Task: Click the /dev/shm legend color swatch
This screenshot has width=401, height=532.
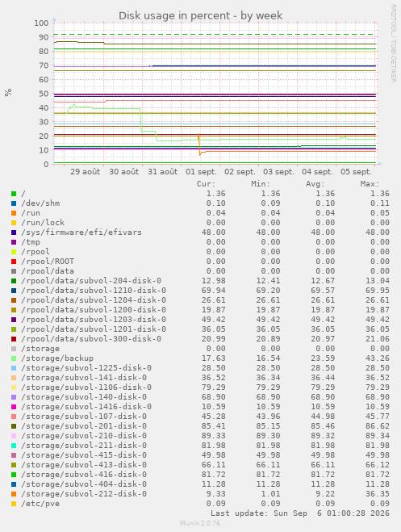Action: coord(14,203)
